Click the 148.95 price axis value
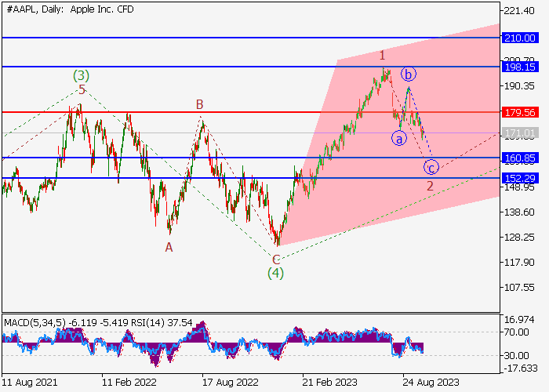This screenshot has width=549, height=392. click(519, 187)
